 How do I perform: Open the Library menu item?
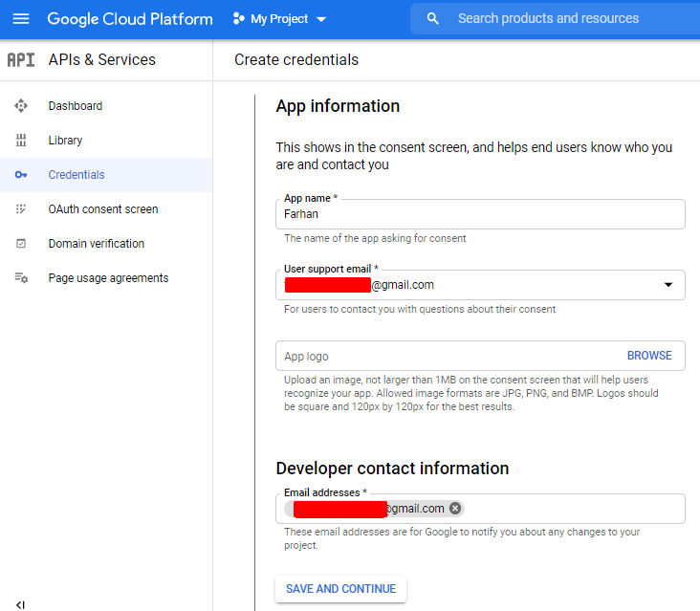coord(106,141)
